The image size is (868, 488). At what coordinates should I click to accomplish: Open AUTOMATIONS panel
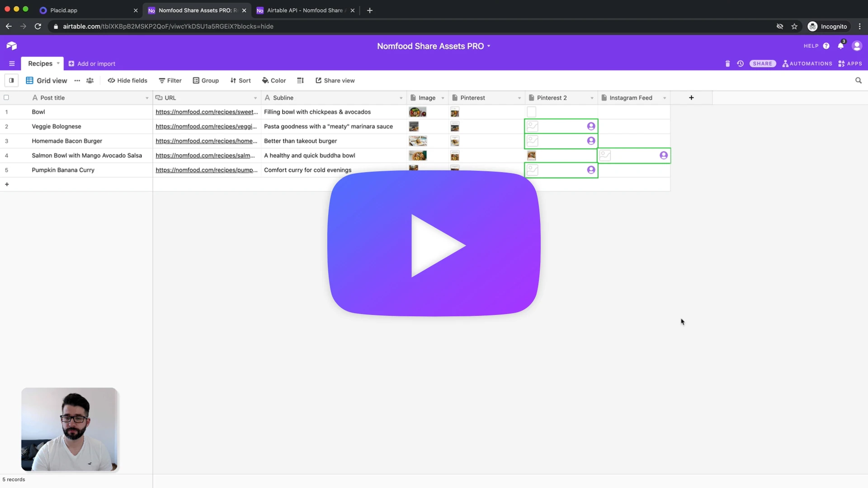[x=807, y=64]
